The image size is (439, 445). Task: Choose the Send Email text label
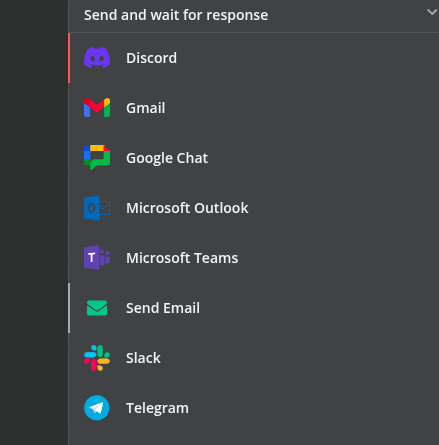point(163,308)
